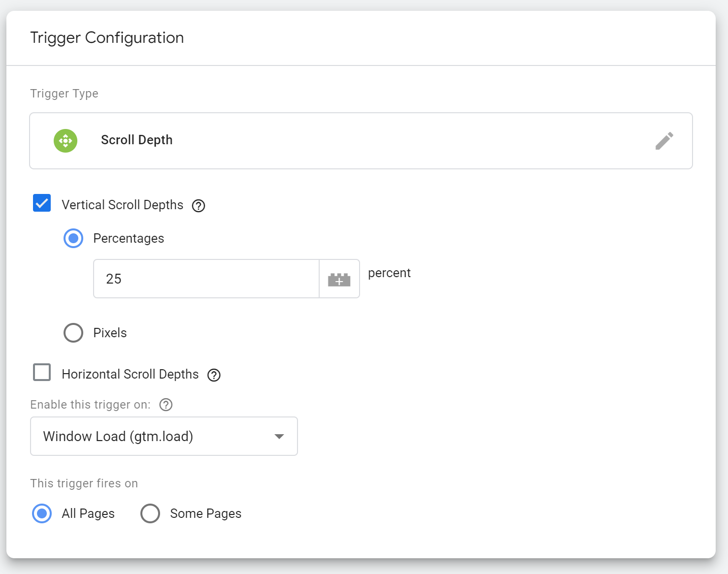Uncheck the Vertical Scroll Depths checkbox
This screenshot has width=728, height=574.
(x=42, y=203)
